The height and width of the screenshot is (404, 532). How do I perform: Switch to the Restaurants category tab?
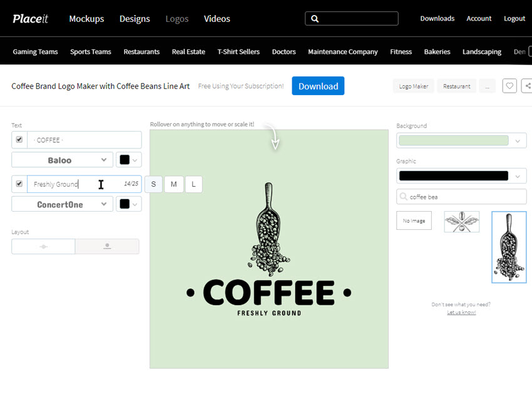tap(141, 51)
